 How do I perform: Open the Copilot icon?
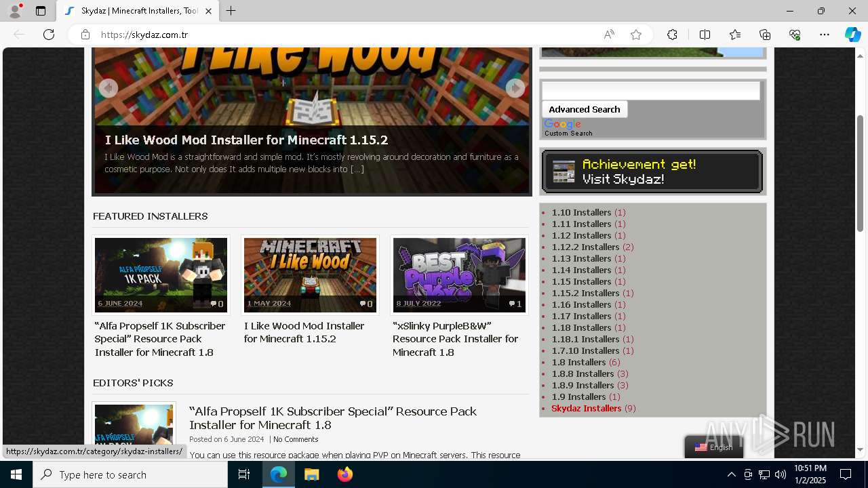852,35
